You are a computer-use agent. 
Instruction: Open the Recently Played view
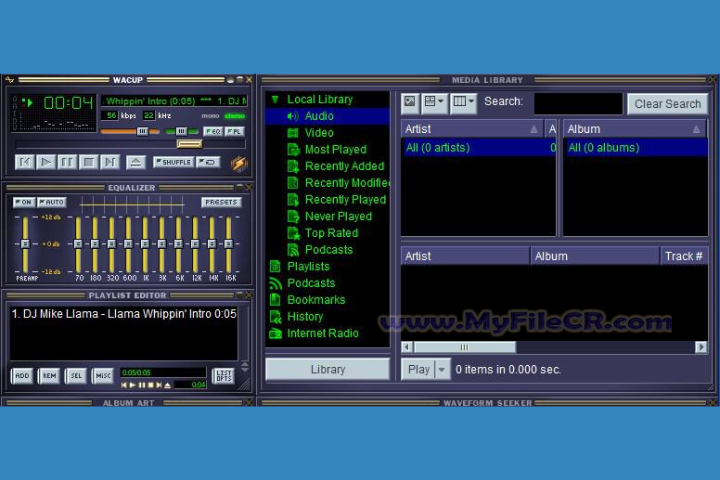tap(345, 200)
